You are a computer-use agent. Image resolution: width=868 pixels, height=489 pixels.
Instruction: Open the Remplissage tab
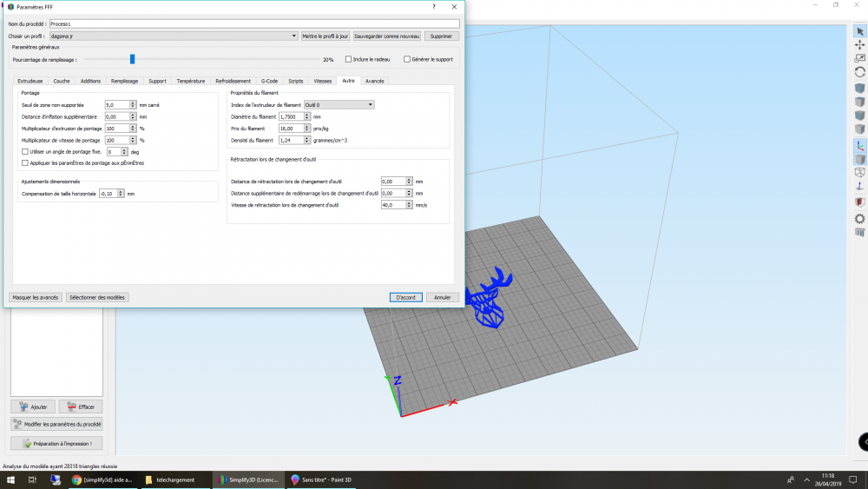tap(124, 81)
